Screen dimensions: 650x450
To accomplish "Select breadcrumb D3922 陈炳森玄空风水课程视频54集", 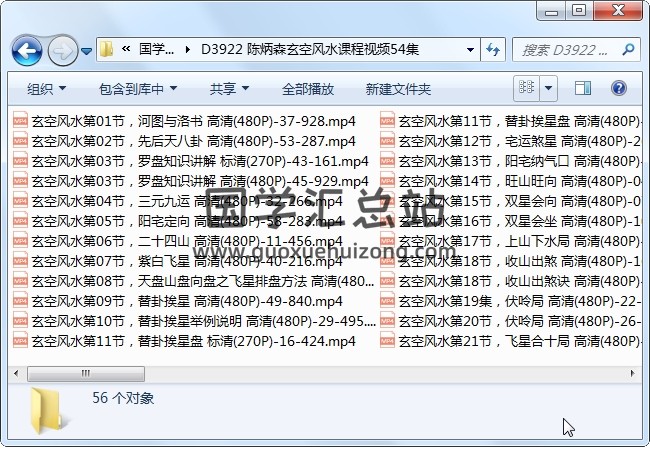I will click(x=310, y=49).
